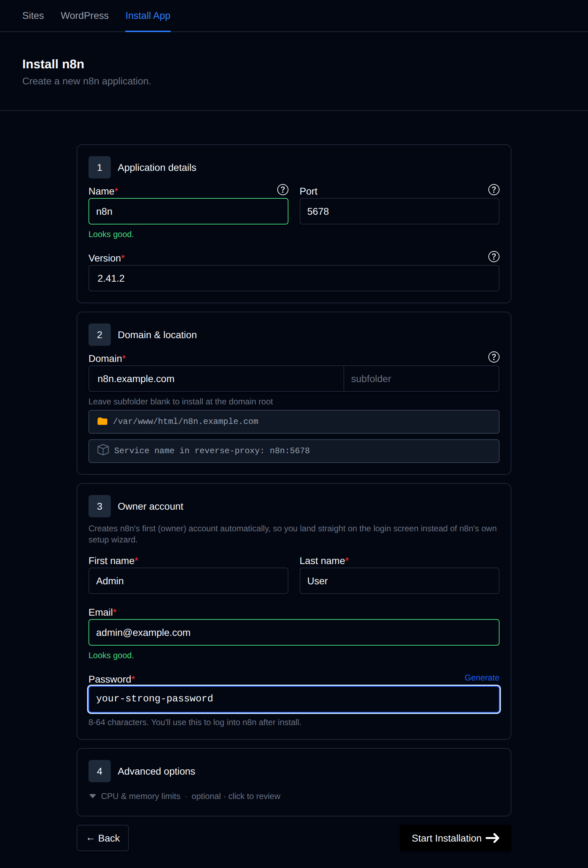Click the Owner account heading
Image resolution: width=588 pixels, height=868 pixels.
tap(150, 507)
